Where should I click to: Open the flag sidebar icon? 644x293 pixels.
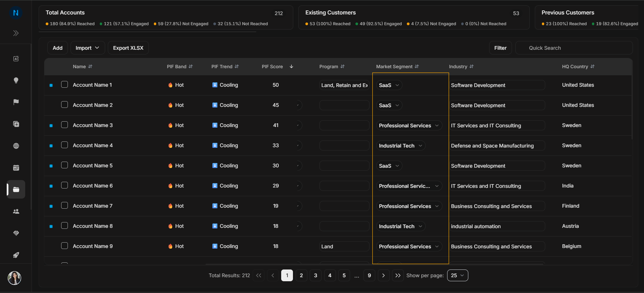point(16,102)
